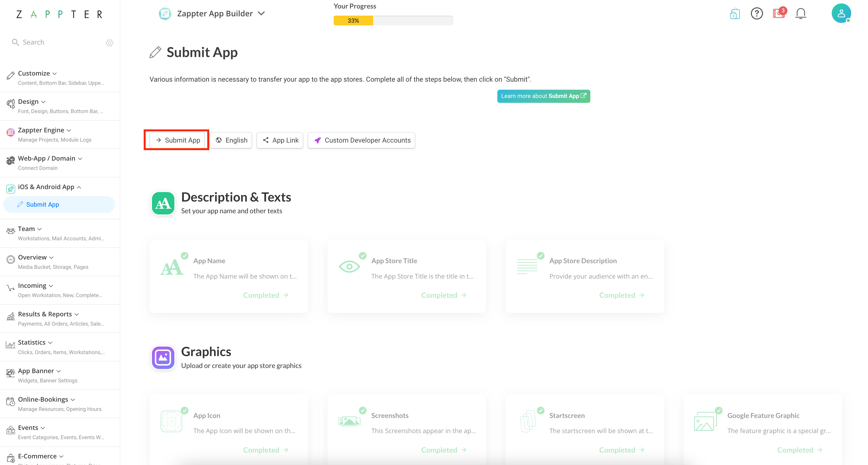The image size is (868, 465).
Task: Open Custom Developer Accounts
Action: pyautogui.click(x=362, y=140)
